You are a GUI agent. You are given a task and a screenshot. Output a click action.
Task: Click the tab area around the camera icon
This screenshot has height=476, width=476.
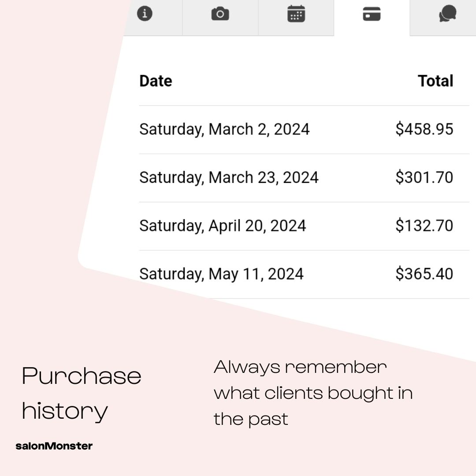(x=220, y=18)
